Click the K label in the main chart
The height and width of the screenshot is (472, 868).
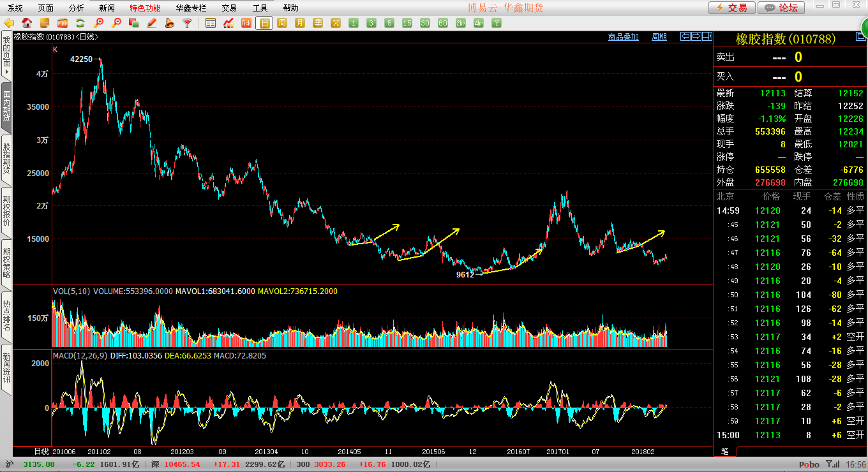click(56, 49)
